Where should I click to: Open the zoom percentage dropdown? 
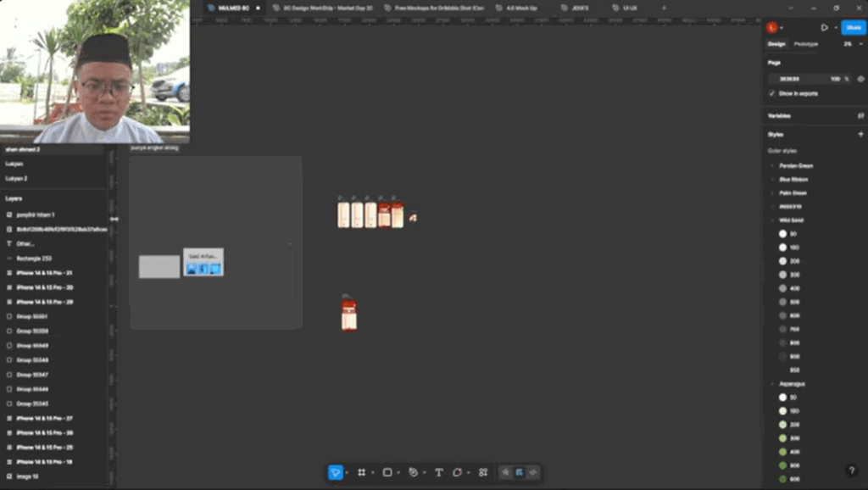[x=850, y=44]
